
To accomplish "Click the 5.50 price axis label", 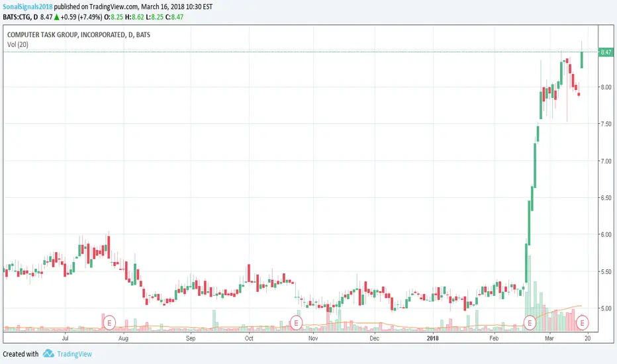I will click(x=606, y=271).
